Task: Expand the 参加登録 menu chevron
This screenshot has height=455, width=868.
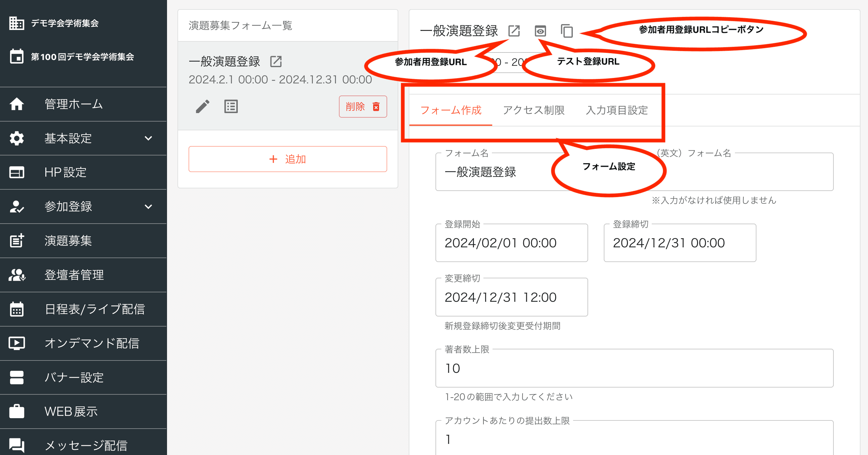Action: click(148, 206)
